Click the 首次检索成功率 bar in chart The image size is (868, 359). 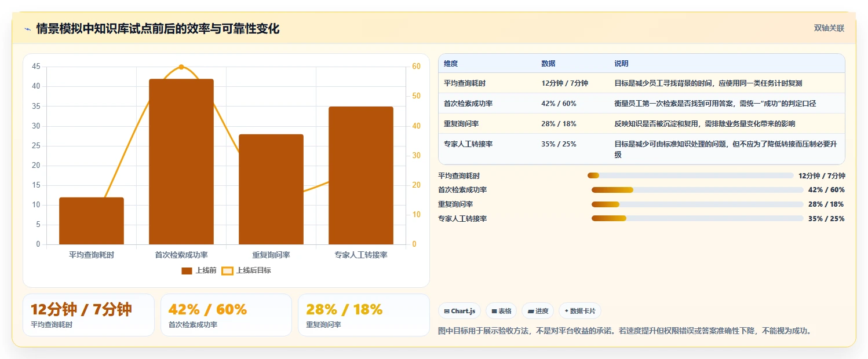[x=181, y=162]
